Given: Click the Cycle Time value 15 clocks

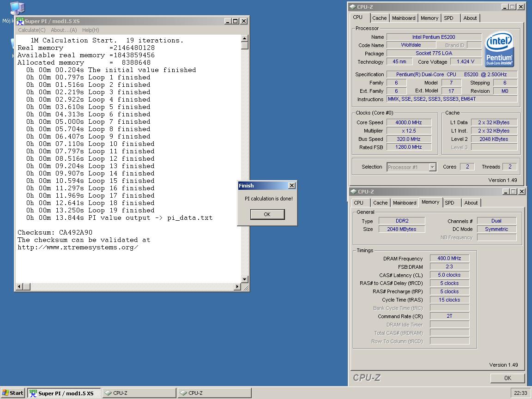Looking at the screenshot, I should pyautogui.click(x=449, y=300).
